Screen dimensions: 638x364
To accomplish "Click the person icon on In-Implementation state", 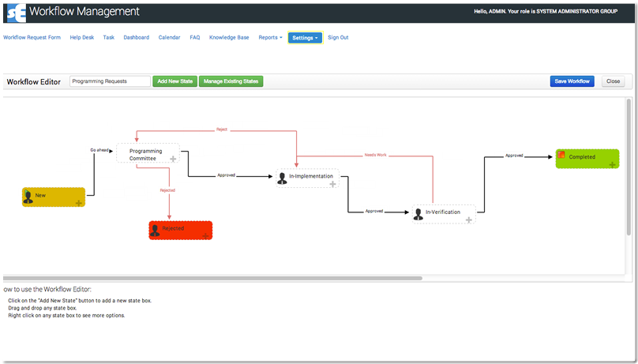I will [x=282, y=178].
